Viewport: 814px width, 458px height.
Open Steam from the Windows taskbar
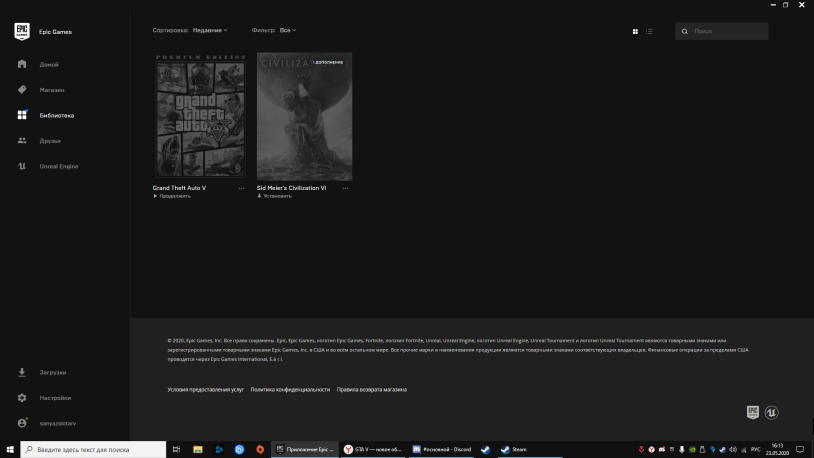[514, 450]
